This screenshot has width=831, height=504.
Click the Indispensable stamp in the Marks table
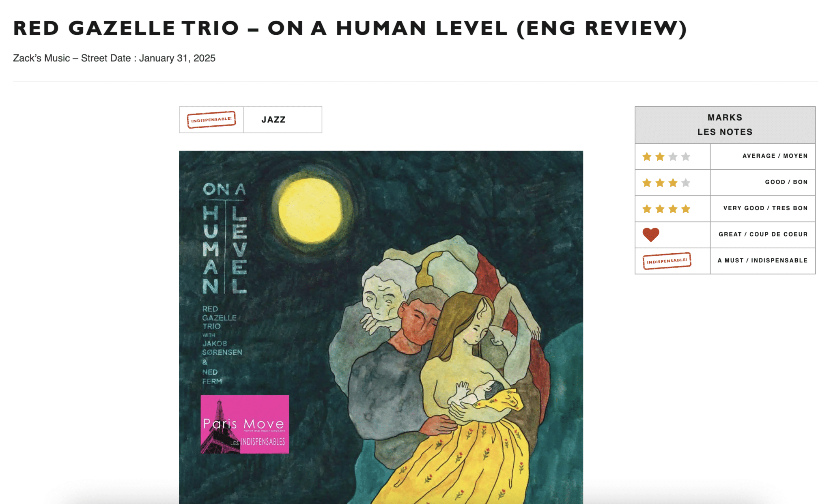coord(667,261)
